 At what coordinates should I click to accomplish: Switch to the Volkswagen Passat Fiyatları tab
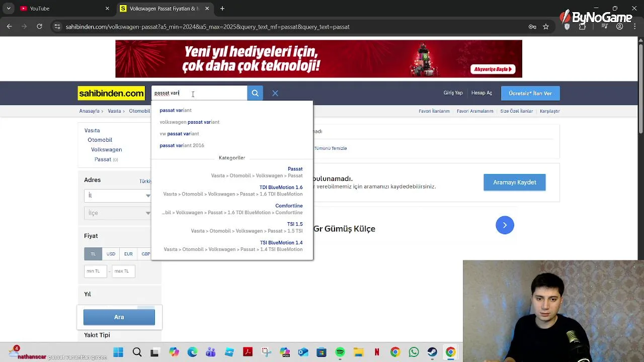164,9
